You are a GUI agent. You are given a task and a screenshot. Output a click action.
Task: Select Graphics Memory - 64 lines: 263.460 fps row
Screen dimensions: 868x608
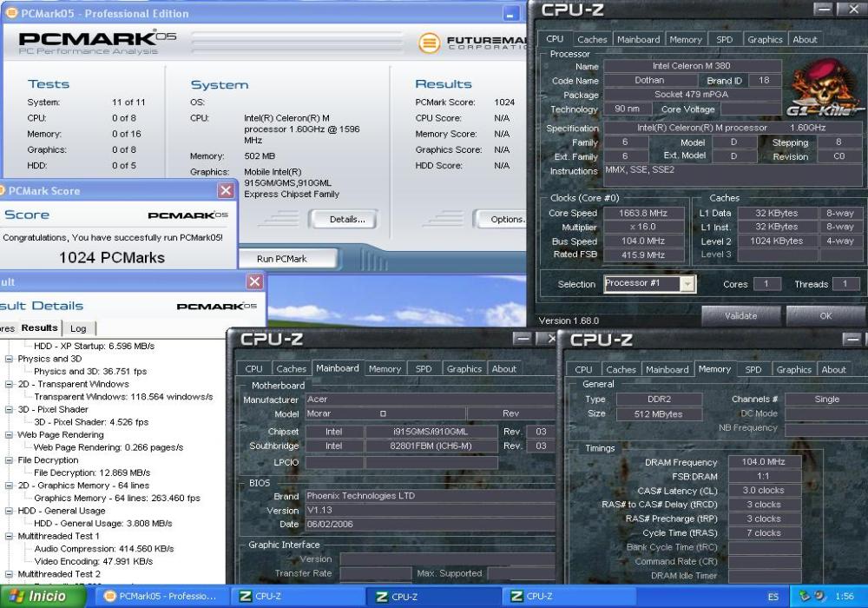coord(117,499)
